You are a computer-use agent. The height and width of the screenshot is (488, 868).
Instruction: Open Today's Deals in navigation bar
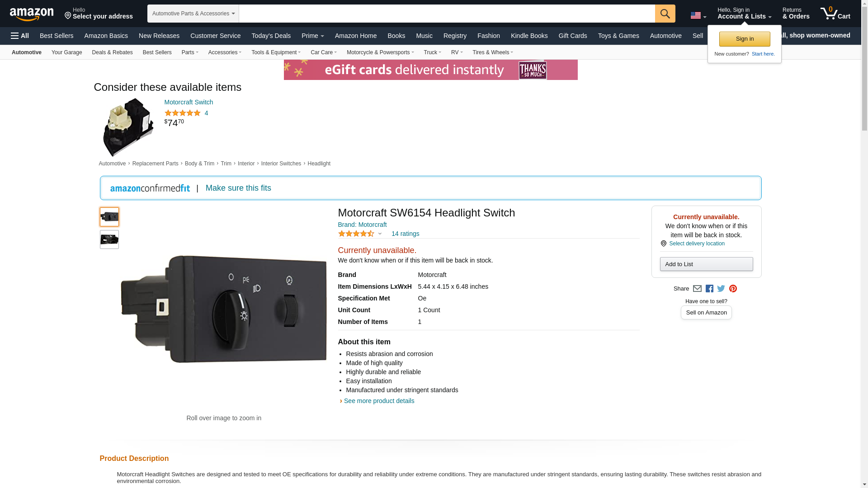[271, 36]
